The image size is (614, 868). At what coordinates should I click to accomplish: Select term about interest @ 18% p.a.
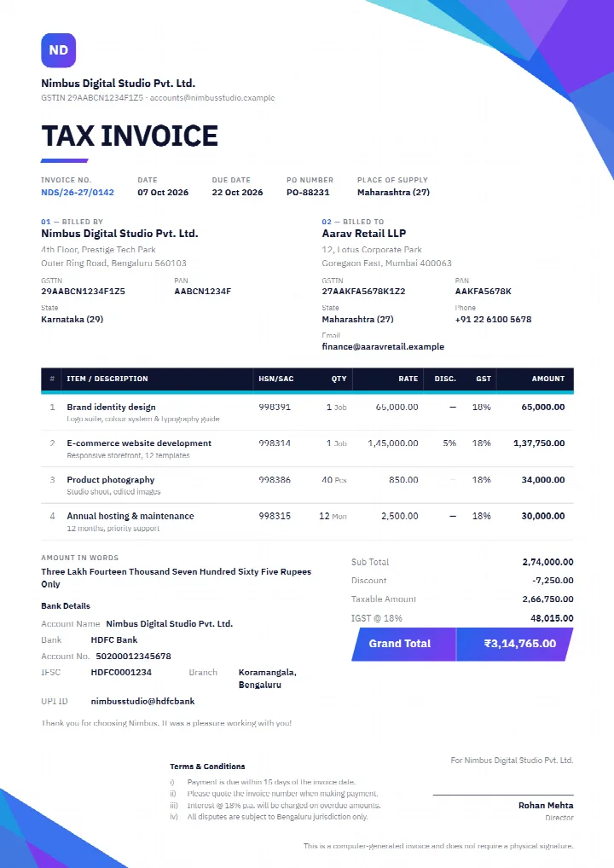pos(284,806)
